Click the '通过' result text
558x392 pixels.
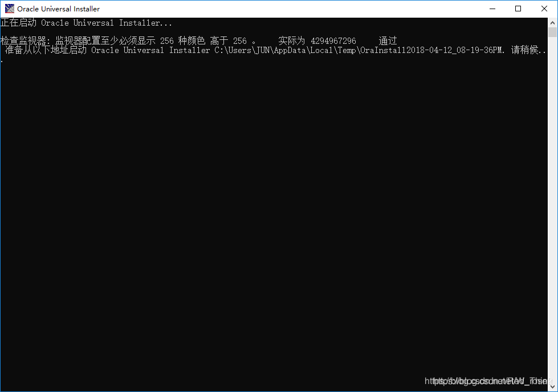[x=388, y=41]
